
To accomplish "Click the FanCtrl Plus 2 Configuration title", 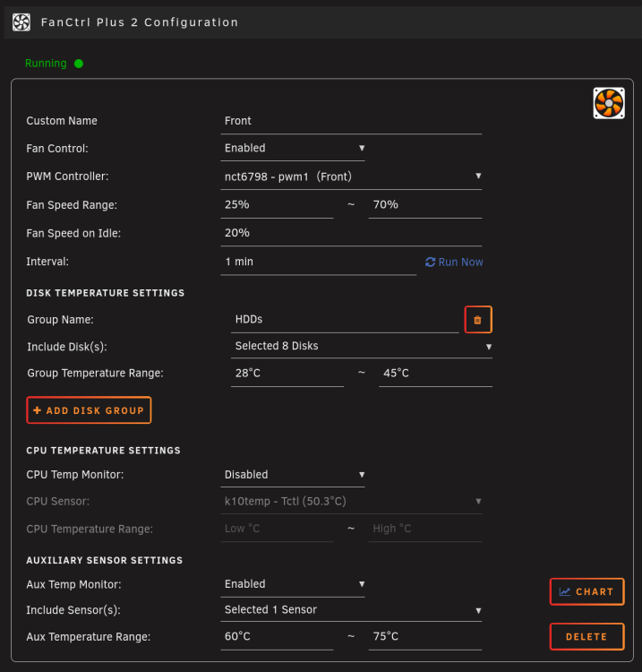I will tap(139, 22).
